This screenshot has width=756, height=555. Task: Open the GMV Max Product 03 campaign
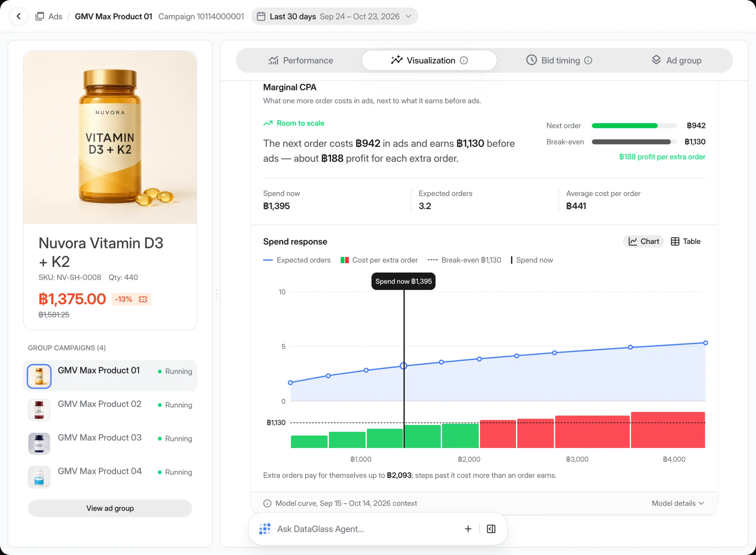pos(110,443)
